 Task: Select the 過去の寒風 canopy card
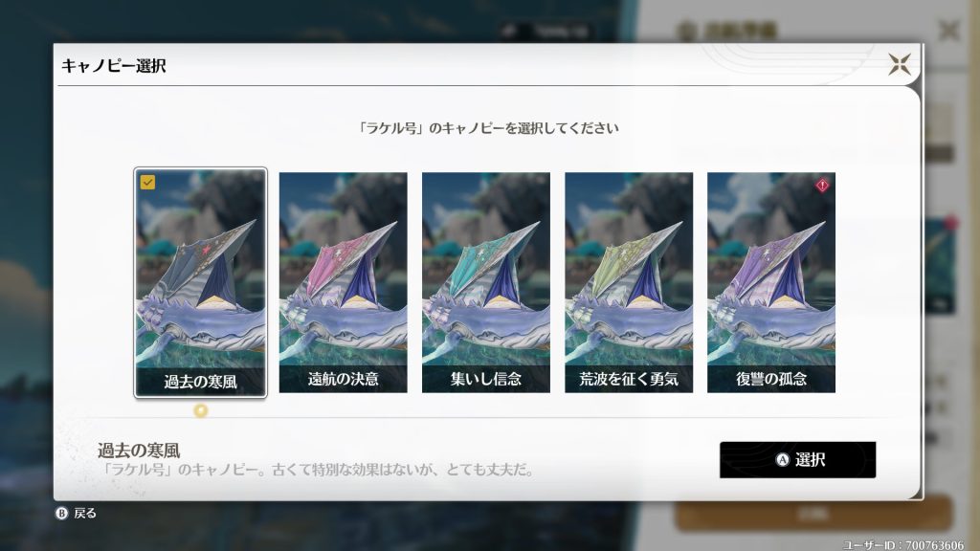point(201,282)
